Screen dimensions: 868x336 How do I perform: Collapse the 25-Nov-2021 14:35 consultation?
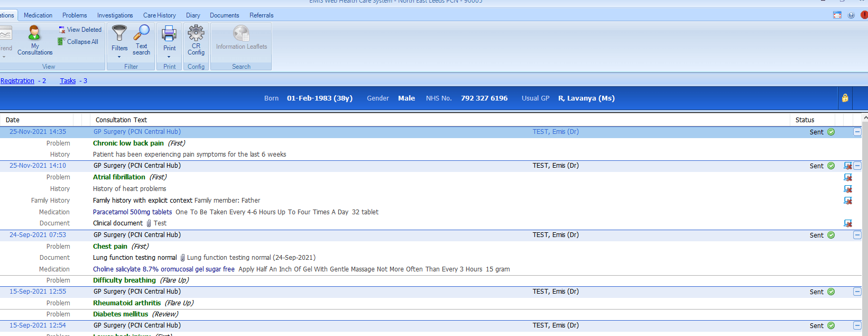coord(857,132)
